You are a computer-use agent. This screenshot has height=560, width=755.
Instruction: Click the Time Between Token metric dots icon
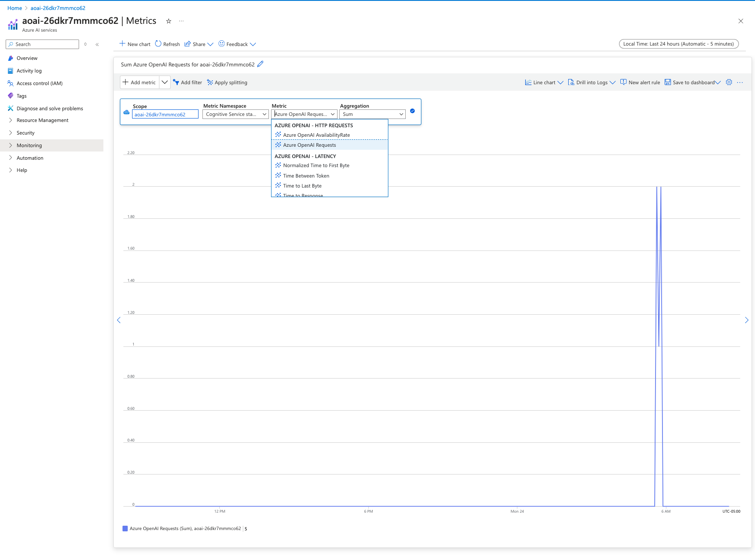(278, 175)
